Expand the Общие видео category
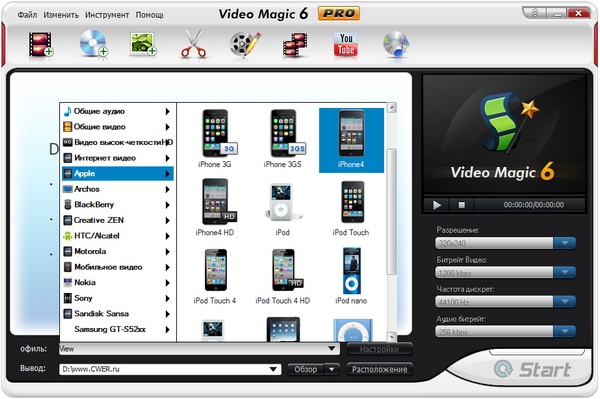Image resolution: width=600 pixels, height=399 pixels. click(117, 127)
